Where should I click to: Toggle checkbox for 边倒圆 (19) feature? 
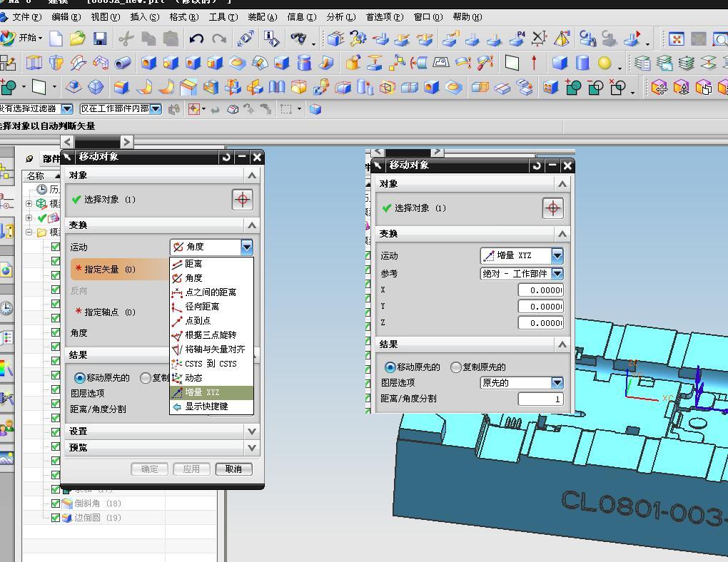(55, 518)
